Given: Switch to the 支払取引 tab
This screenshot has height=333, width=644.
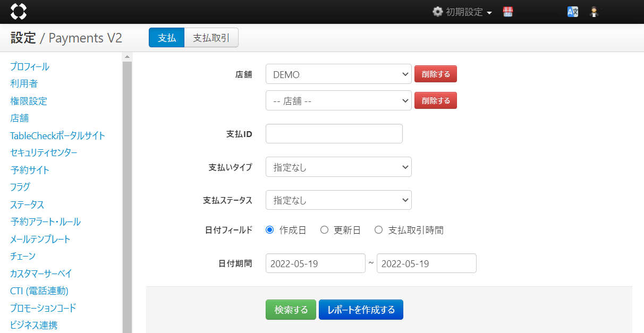Looking at the screenshot, I should [x=211, y=38].
